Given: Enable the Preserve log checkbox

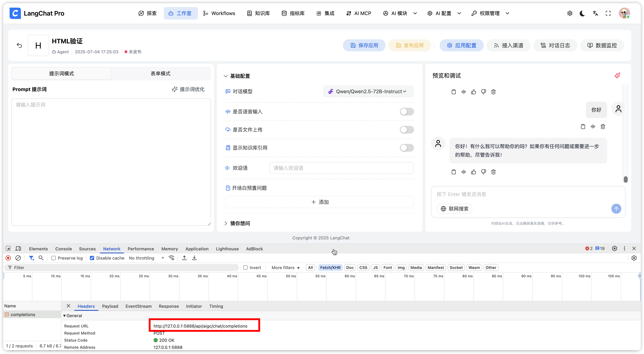Looking at the screenshot, I should 53,258.
